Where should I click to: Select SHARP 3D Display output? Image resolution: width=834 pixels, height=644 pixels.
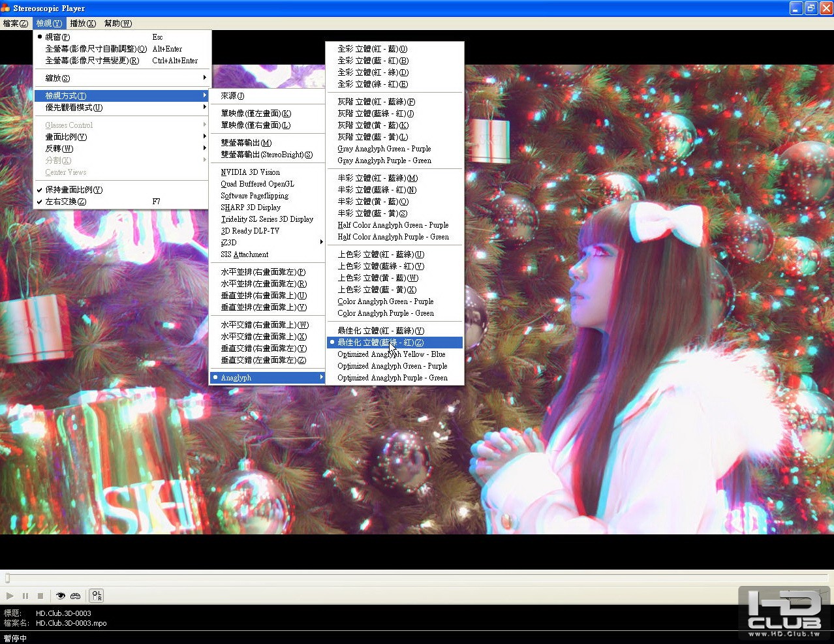click(x=268, y=207)
